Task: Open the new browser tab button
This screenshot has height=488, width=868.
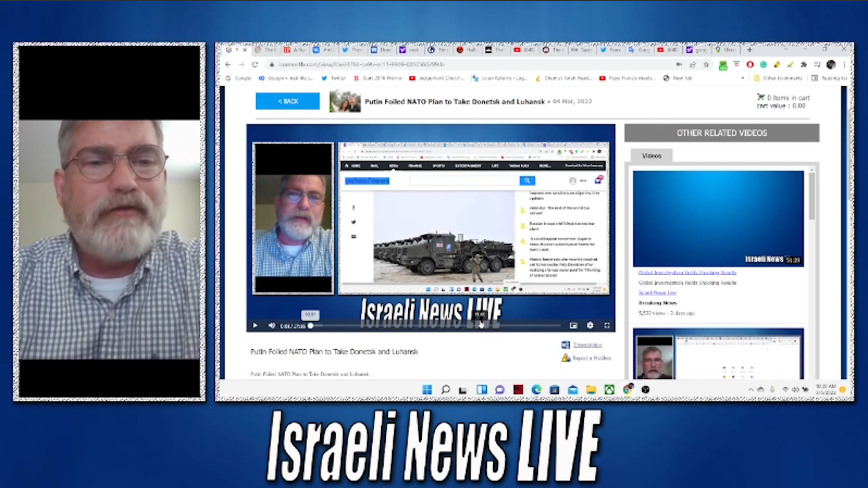Action: 749,49
